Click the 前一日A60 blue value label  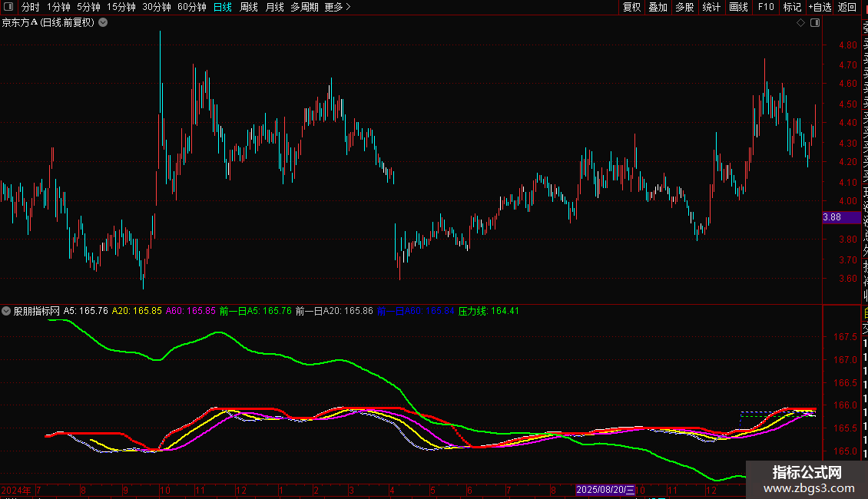coord(416,311)
